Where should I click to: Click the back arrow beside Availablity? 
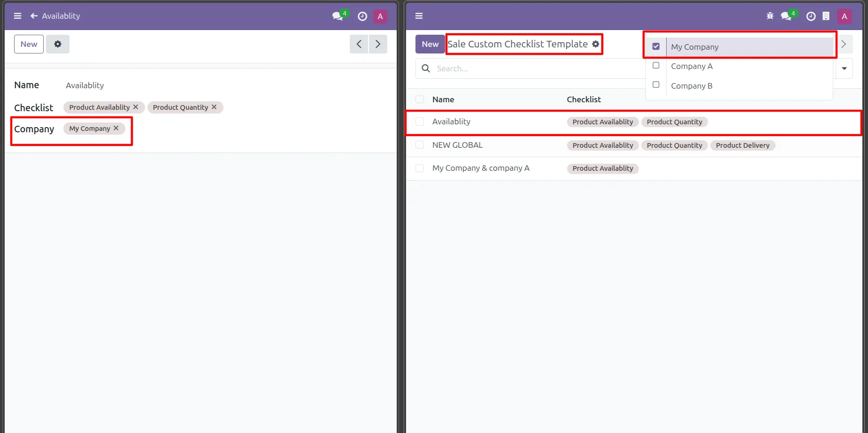[x=34, y=16]
